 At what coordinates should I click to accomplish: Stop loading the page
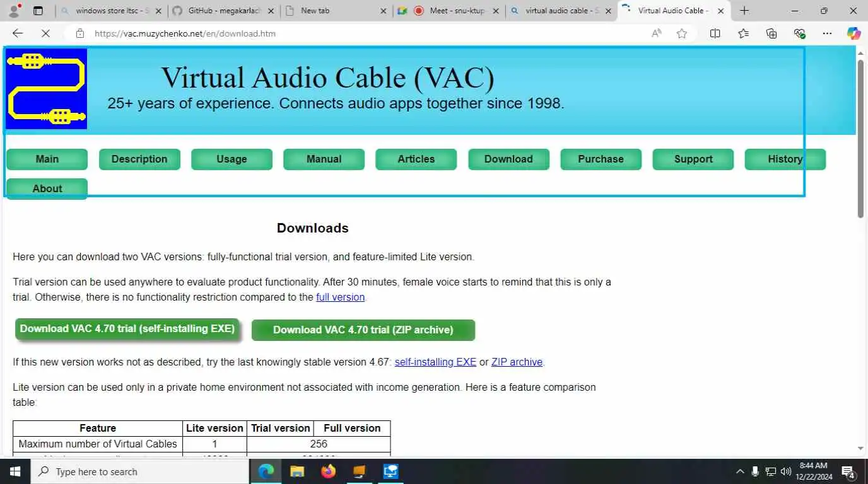45,33
